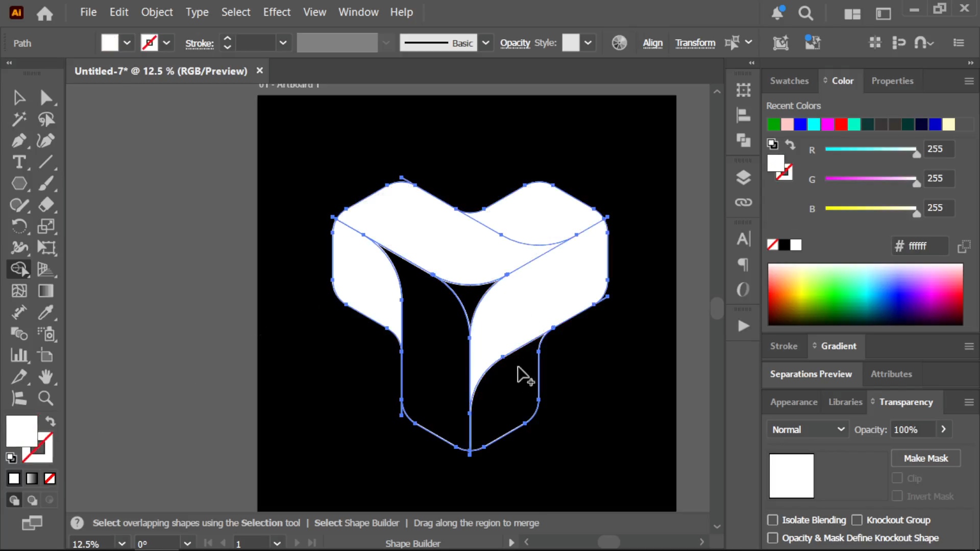Set paint mode to Color in toolbar

point(14,479)
